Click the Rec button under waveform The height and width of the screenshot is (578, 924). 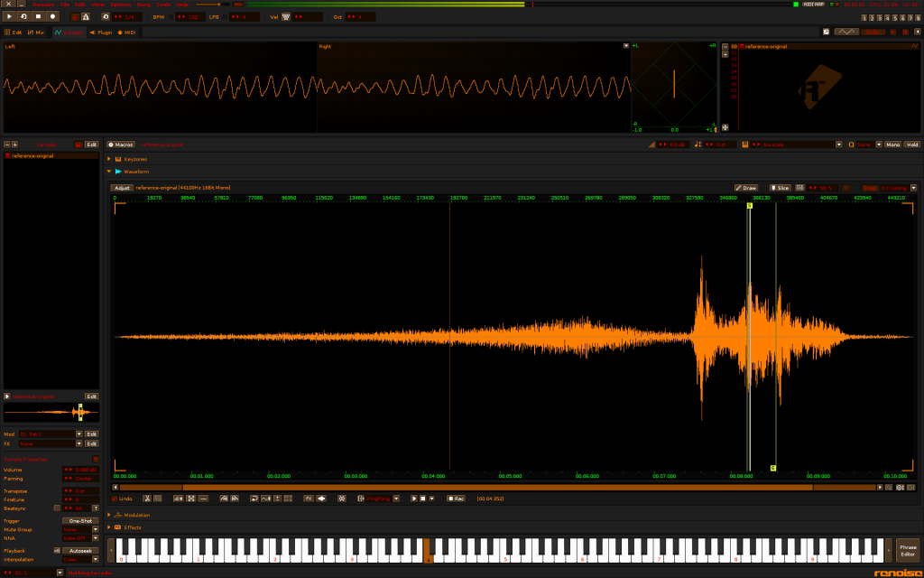click(x=456, y=499)
